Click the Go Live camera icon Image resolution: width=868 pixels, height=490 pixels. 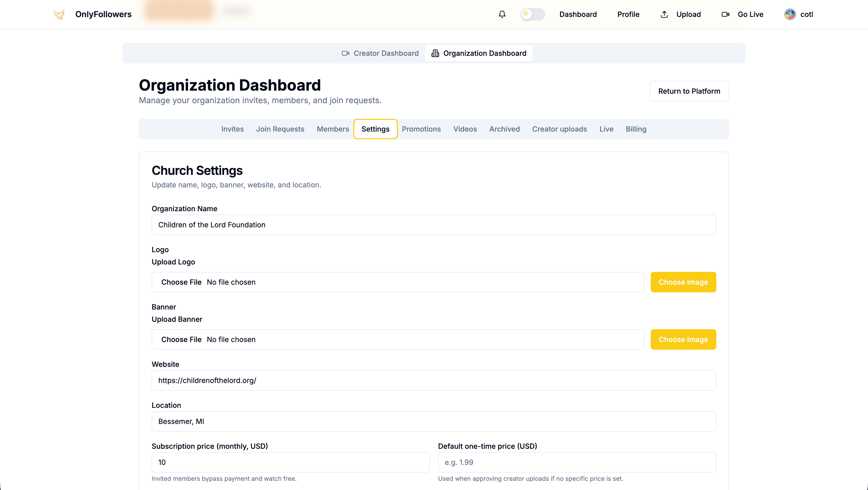(x=726, y=14)
